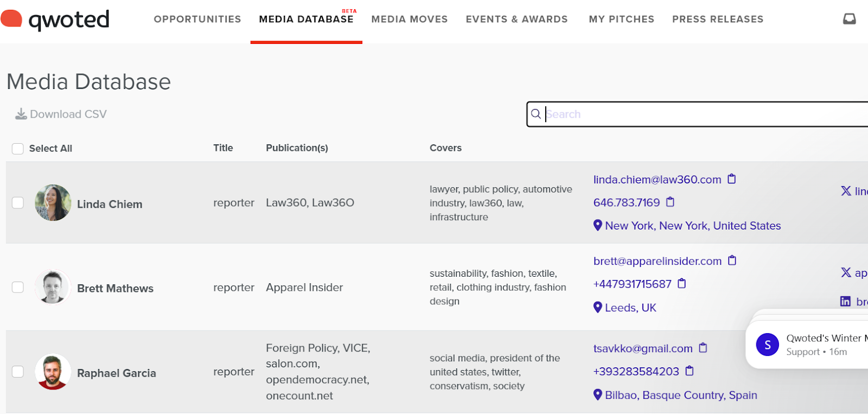The width and height of the screenshot is (868, 414).
Task: Open the Linda Chiem name
Action: coord(110,204)
